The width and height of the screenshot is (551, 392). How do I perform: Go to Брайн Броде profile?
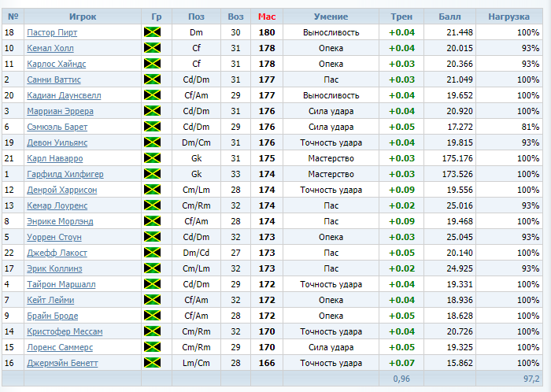pos(53,316)
